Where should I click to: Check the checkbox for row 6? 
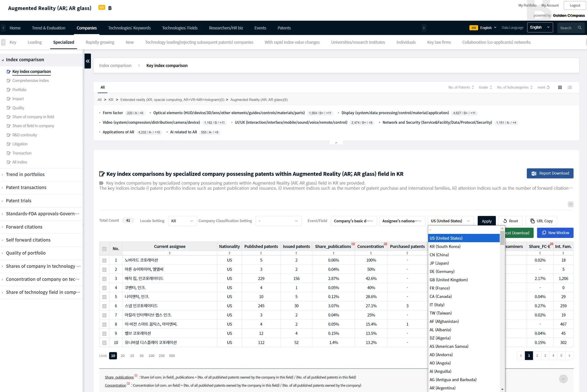coord(104,306)
